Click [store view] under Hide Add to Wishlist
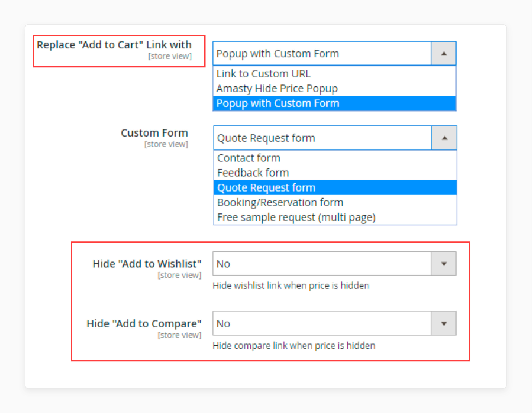 (180, 275)
